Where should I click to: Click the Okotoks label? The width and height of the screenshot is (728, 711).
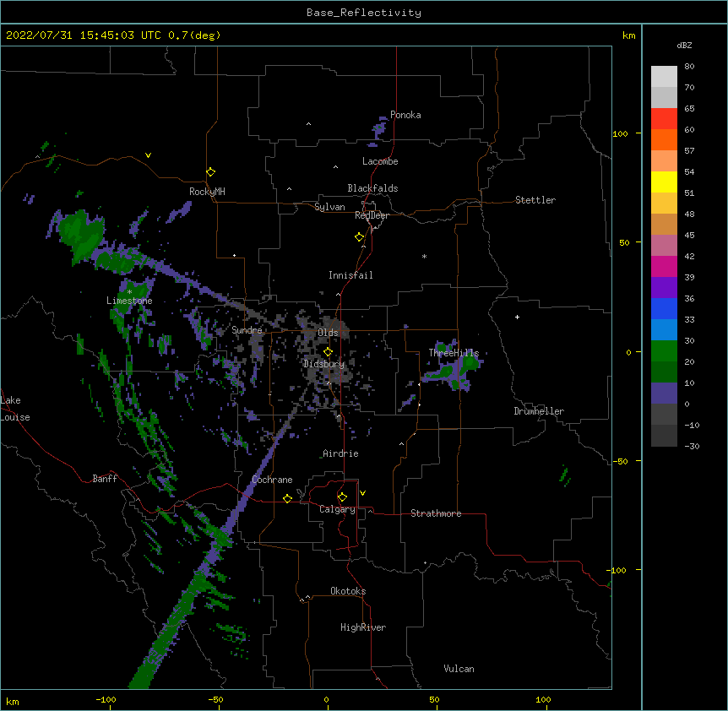click(348, 591)
